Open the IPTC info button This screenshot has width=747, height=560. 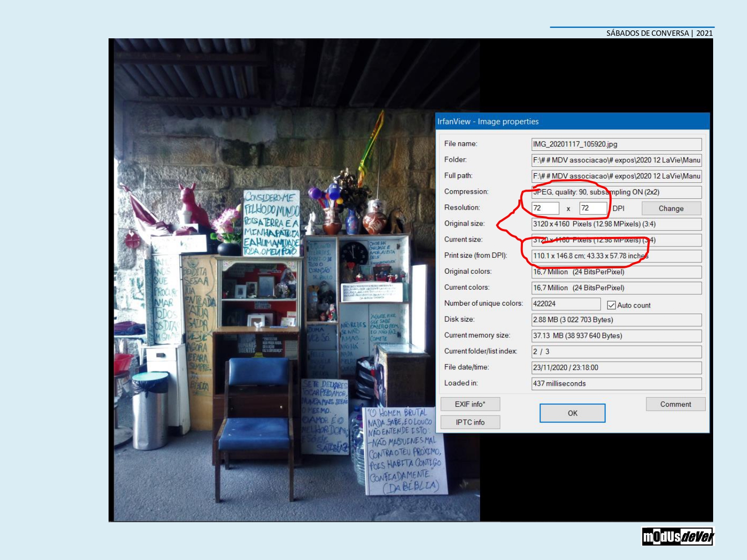click(470, 422)
